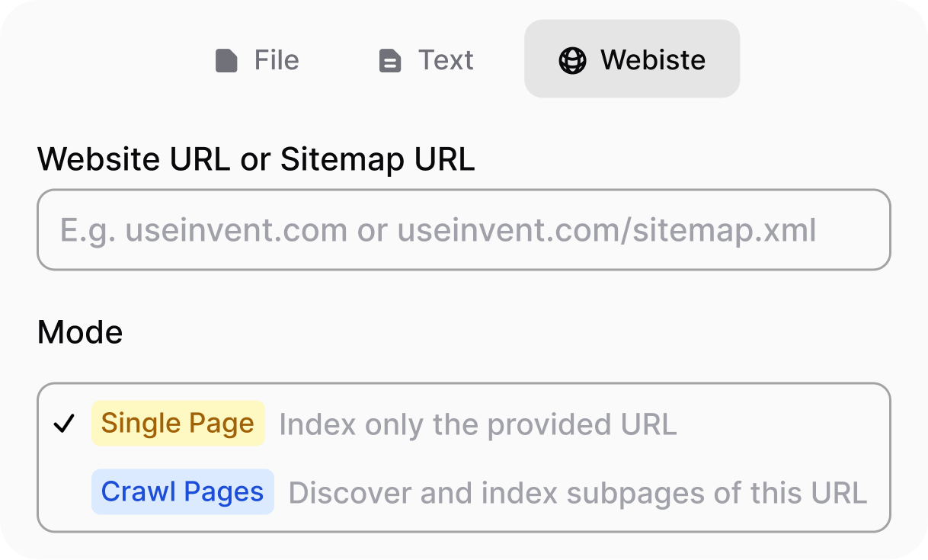Click the Mode label above the options

(x=80, y=332)
